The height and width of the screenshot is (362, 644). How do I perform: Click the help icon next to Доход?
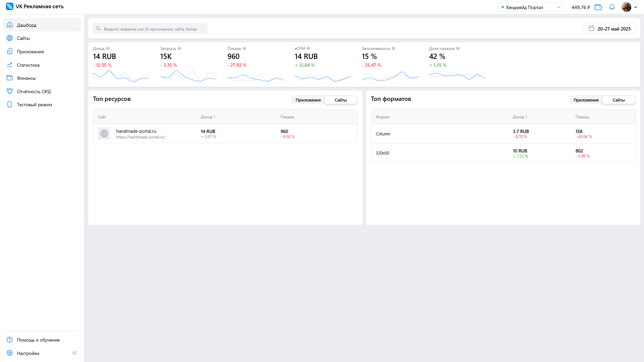pyautogui.click(x=108, y=48)
